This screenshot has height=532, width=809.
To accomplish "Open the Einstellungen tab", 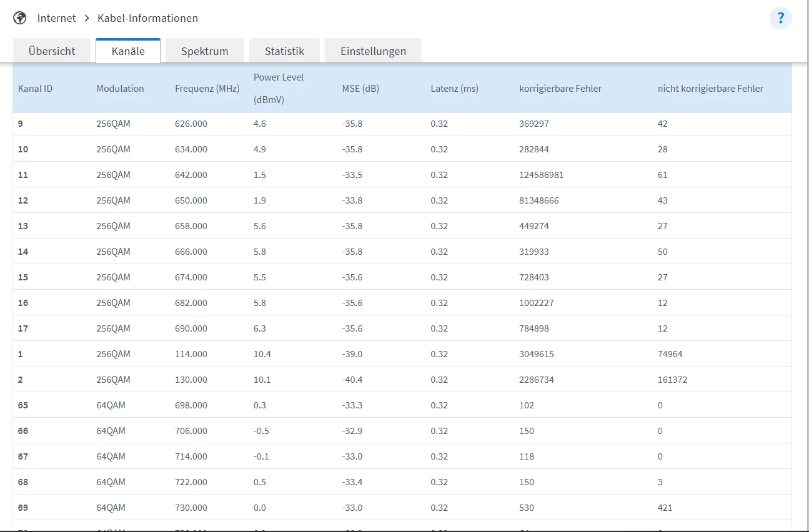I will 373,51.
